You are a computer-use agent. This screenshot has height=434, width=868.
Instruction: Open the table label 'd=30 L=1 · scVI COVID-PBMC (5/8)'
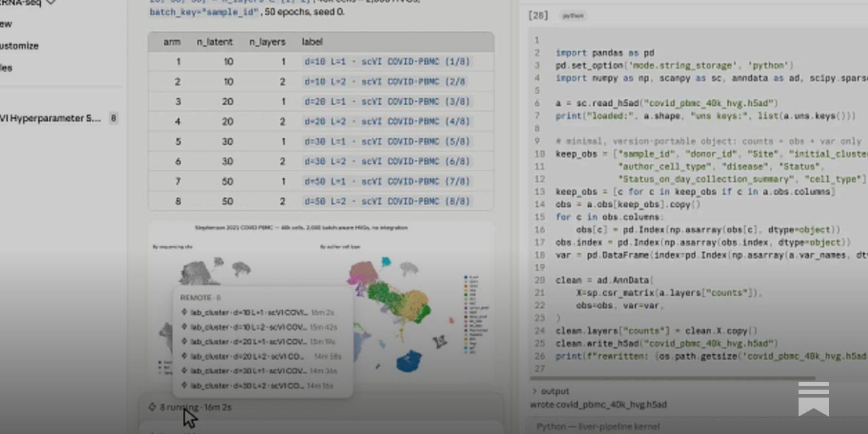387,142
